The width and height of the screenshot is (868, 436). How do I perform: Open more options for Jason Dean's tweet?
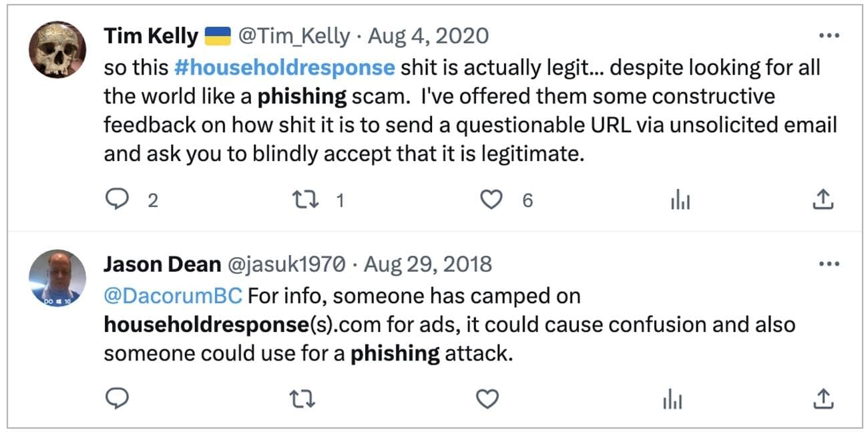point(828,264)
